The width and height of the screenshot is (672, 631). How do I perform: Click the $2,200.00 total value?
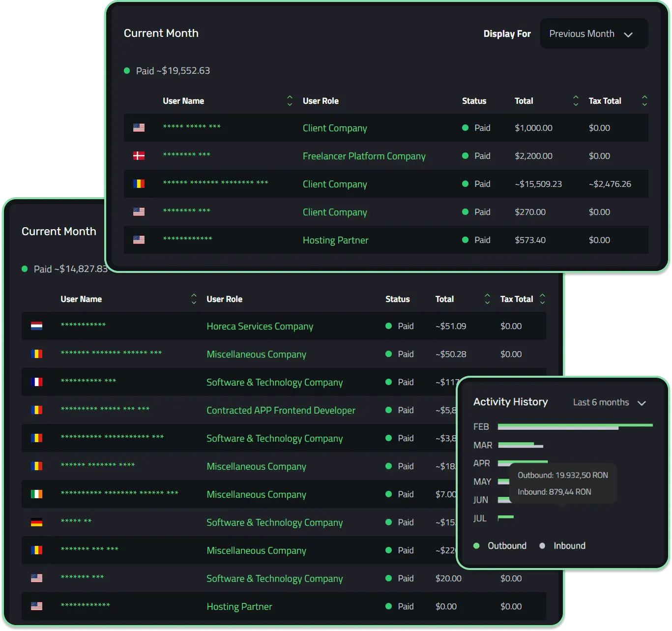click(x=533, y=156)
